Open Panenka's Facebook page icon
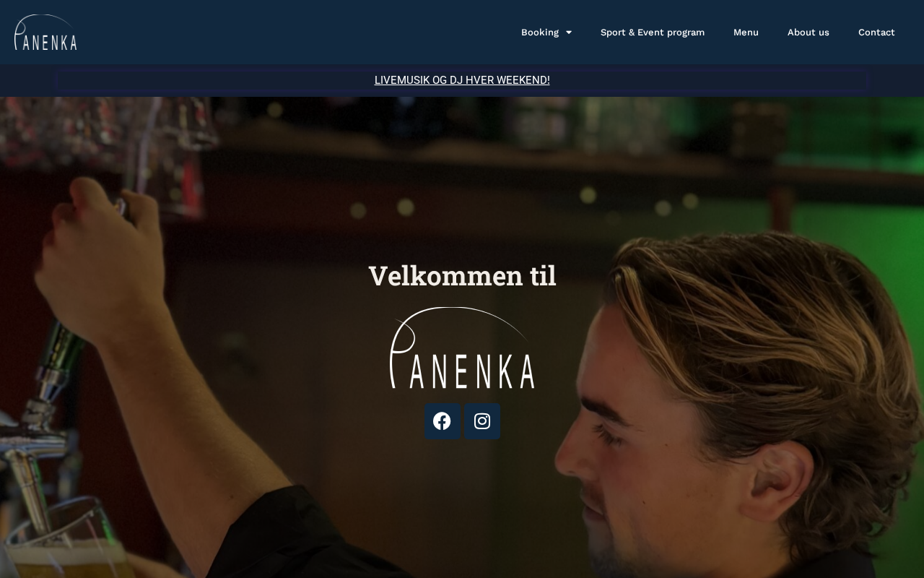This screenshot has height=578, width=924. click(x=442, y=420)
